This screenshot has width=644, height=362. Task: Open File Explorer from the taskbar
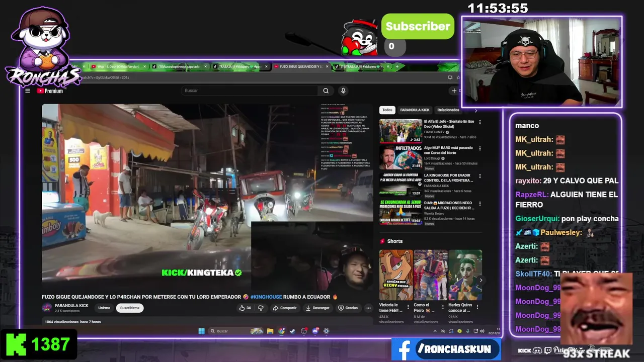270,331
